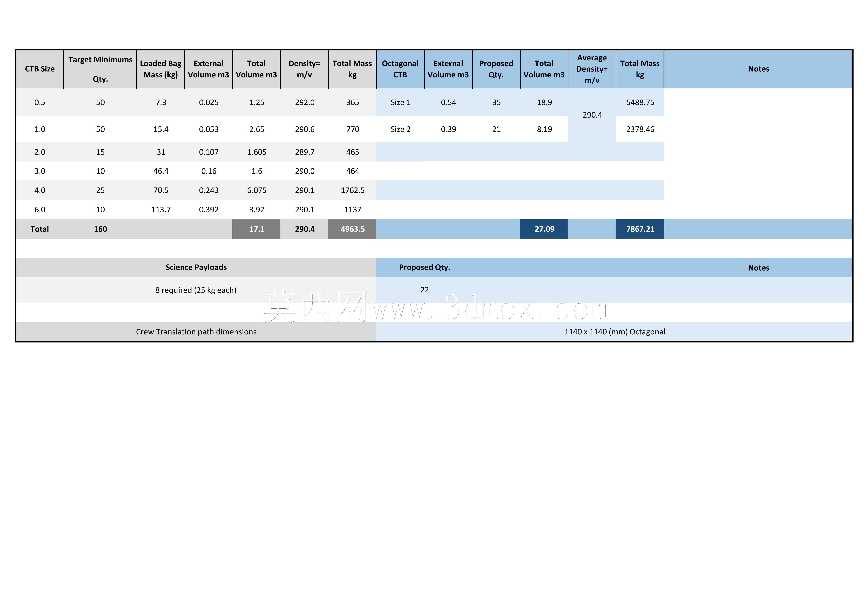
Task: Click the total mass '4963.5' cell
Action: point(352,229)
